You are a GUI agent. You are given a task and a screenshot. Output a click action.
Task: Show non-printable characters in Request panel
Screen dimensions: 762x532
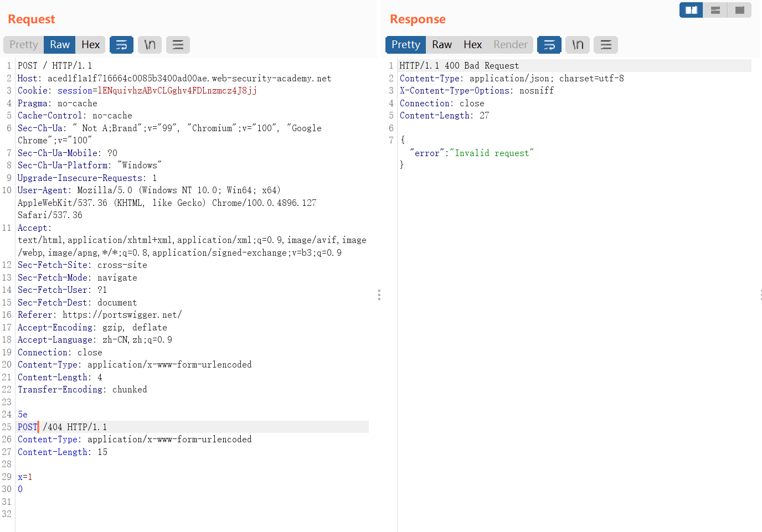coord(150,45)
